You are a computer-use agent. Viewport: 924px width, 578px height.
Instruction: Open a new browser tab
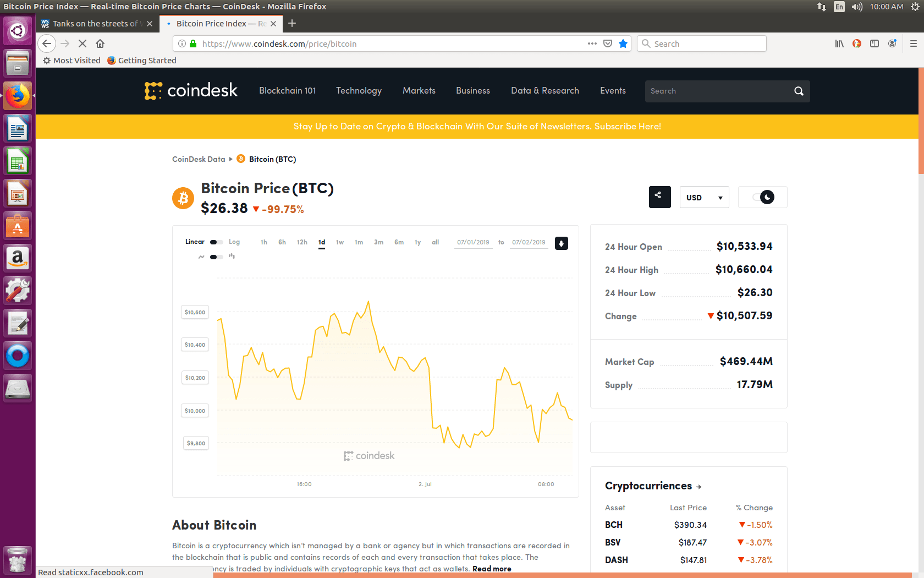[292, 24]
